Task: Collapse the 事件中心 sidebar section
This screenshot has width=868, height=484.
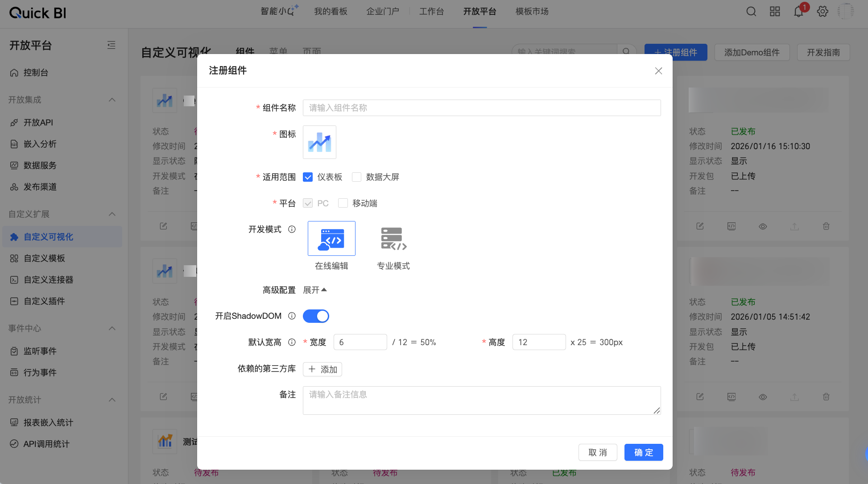Action: point(112,328)
